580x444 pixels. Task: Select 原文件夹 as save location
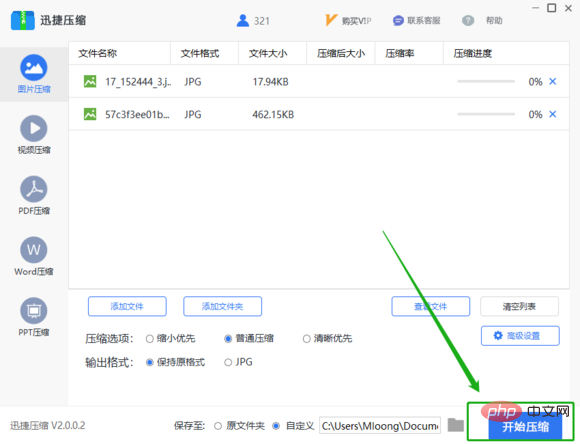218,426
